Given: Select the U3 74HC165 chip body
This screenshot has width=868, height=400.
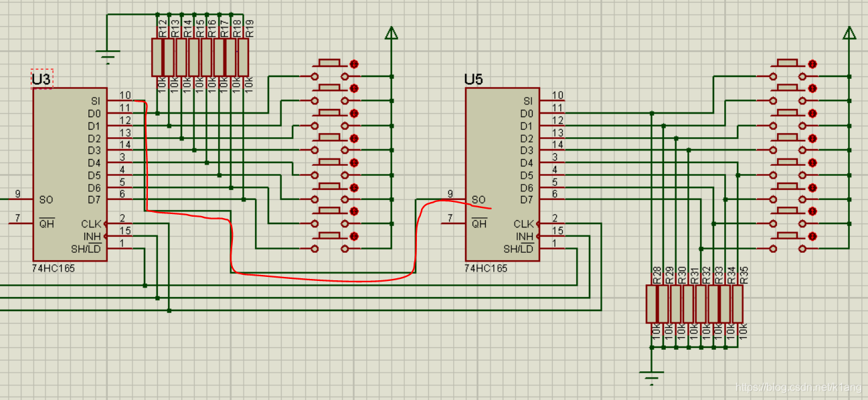Looking at the screenshot, I should click(70, 174).
